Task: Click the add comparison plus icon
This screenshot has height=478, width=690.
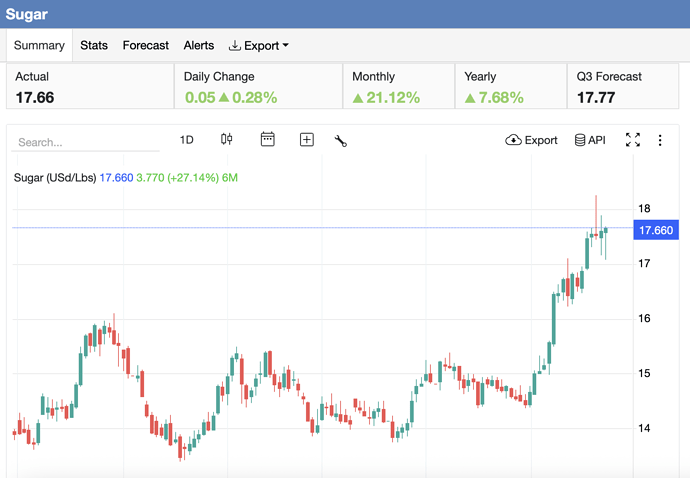Action: point(307,140)
